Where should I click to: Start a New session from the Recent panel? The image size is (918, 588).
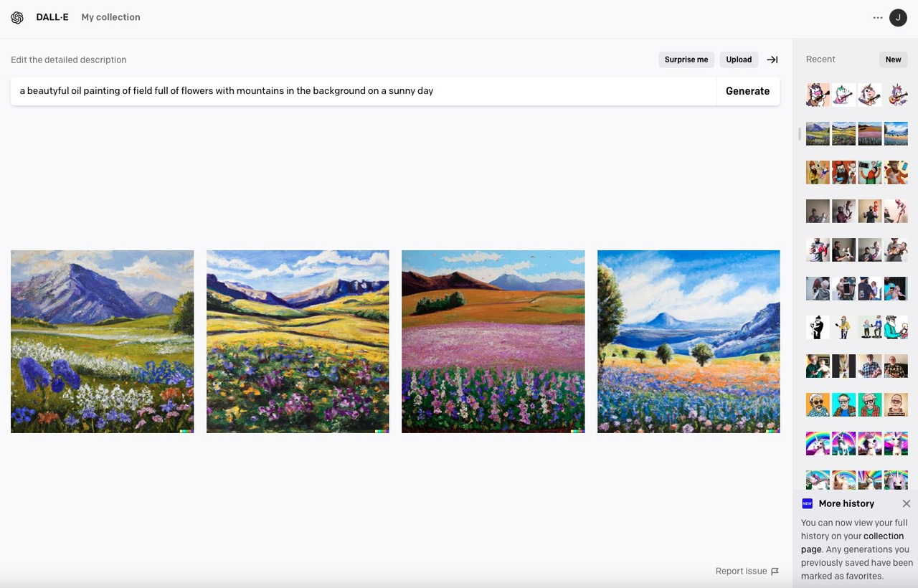pos(893,60)
